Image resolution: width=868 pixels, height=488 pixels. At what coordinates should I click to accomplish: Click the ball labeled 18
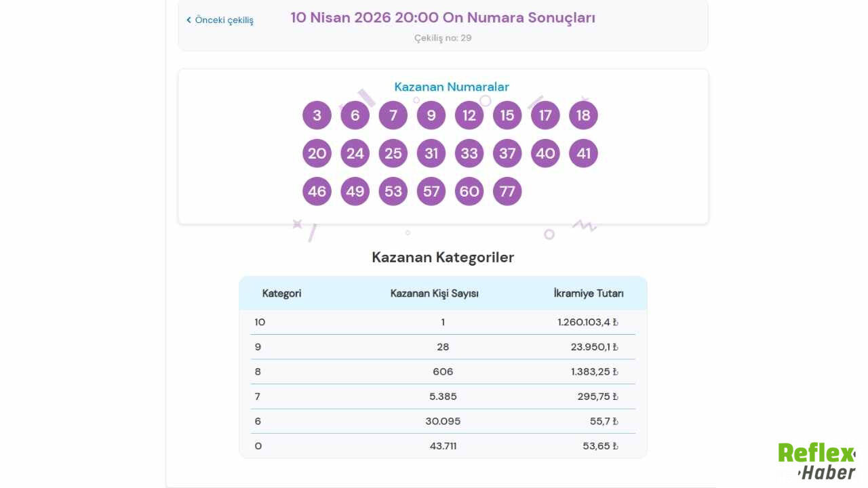pos(583,115)
